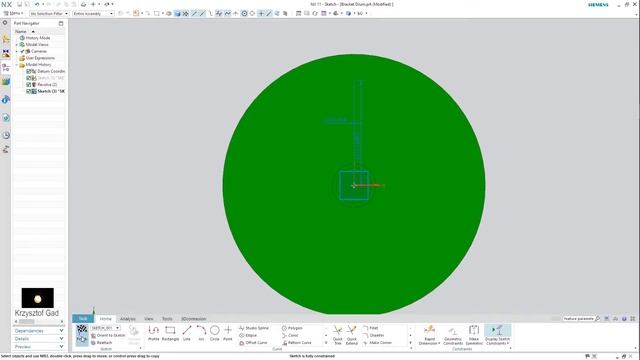Activate the Quick Trim tool
This screenshot has width=640, height=360.
tap(338, 335)
